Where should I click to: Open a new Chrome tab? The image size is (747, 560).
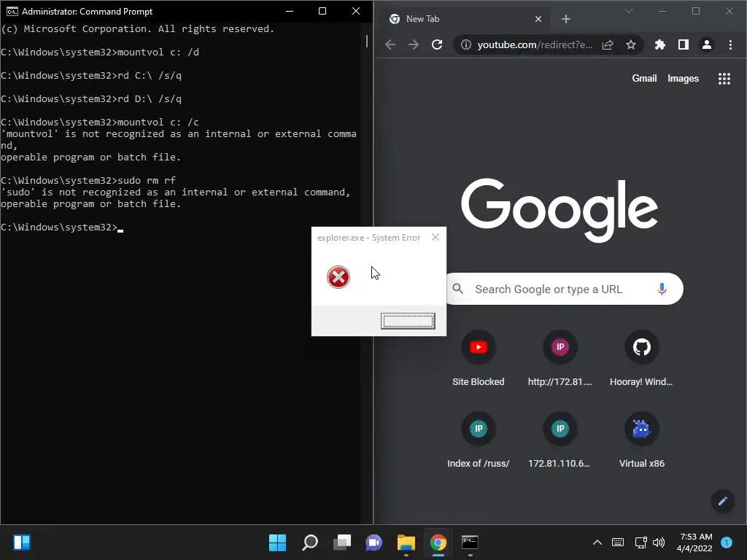pyautogui.click(x=566, y=19)
